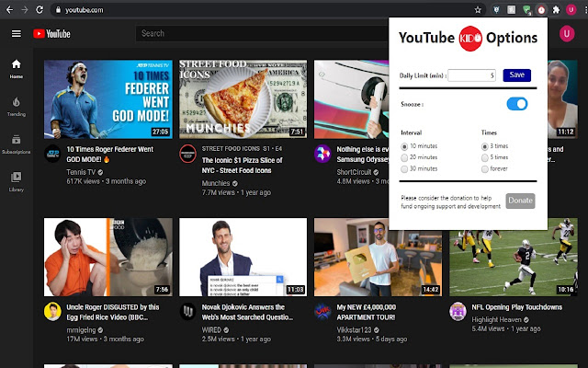Open the Highlight Heaven channel avatar
Image resolution: width=588 pixels, height=368 pixels.
pyautogui.click(x=458, y=311)
